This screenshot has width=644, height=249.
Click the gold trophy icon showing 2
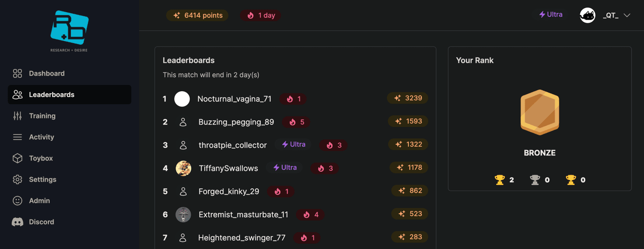(500, 180)
